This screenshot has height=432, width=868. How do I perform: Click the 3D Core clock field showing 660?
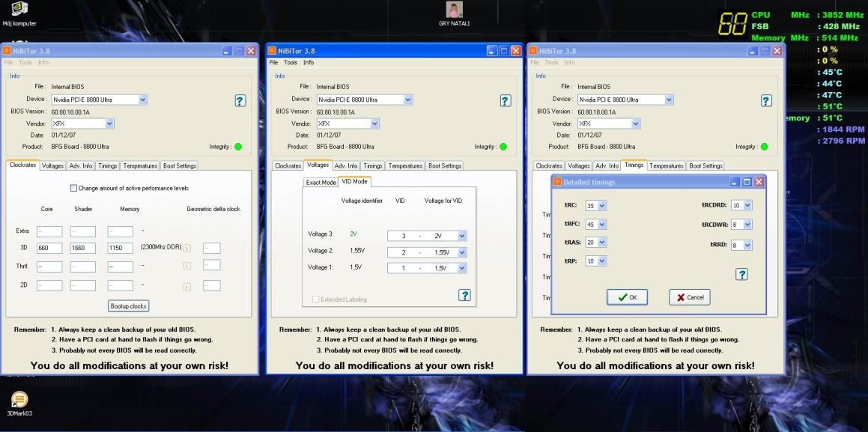(x=50, y=249)
